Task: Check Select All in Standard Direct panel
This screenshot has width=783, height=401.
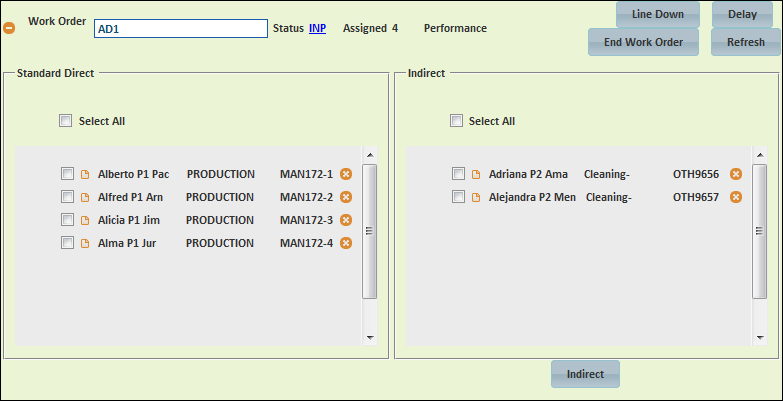Action: (x=66, y=121)
